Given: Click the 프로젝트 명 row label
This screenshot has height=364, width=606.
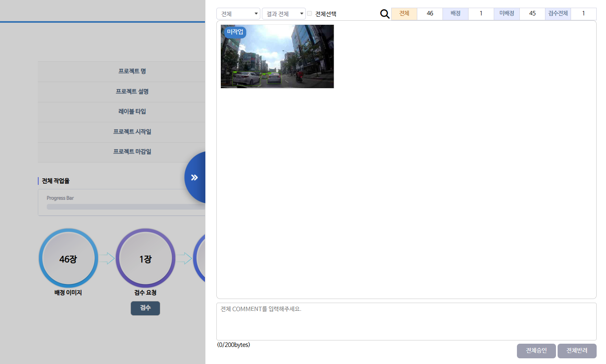Looking at the screenshot, I should click(x=132, y=71).
